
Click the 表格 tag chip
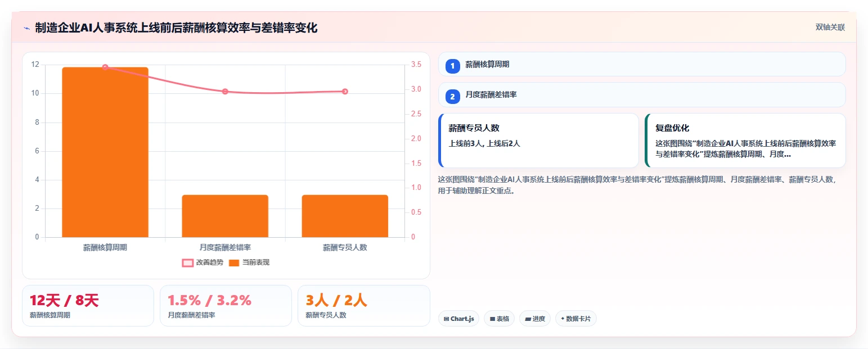pos(499,319)
